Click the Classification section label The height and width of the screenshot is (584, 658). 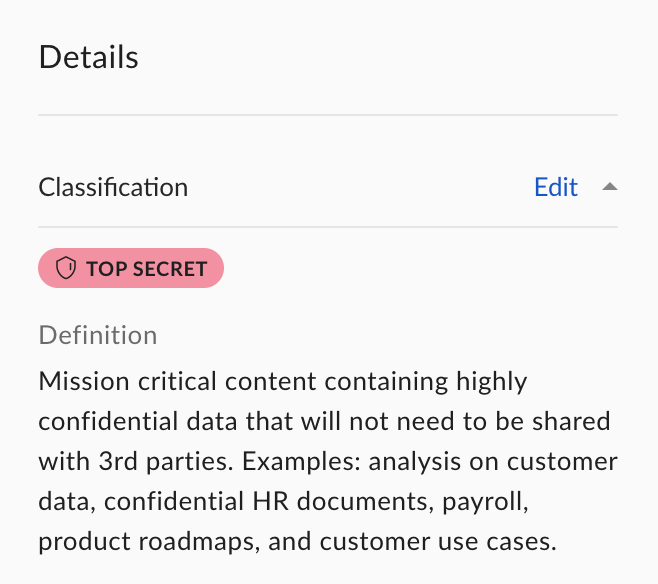[x=113, y=187]
